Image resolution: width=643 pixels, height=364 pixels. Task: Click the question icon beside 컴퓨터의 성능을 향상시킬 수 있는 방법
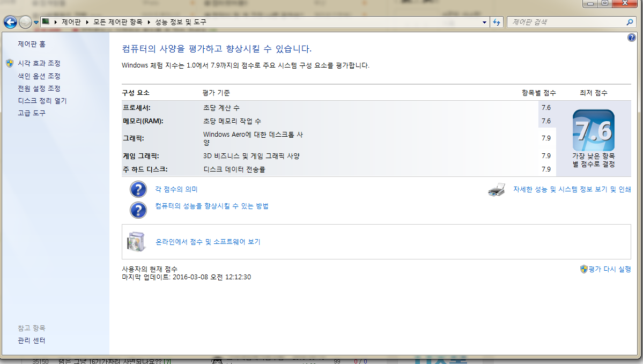pyautogui.click(x=138, y=209)
